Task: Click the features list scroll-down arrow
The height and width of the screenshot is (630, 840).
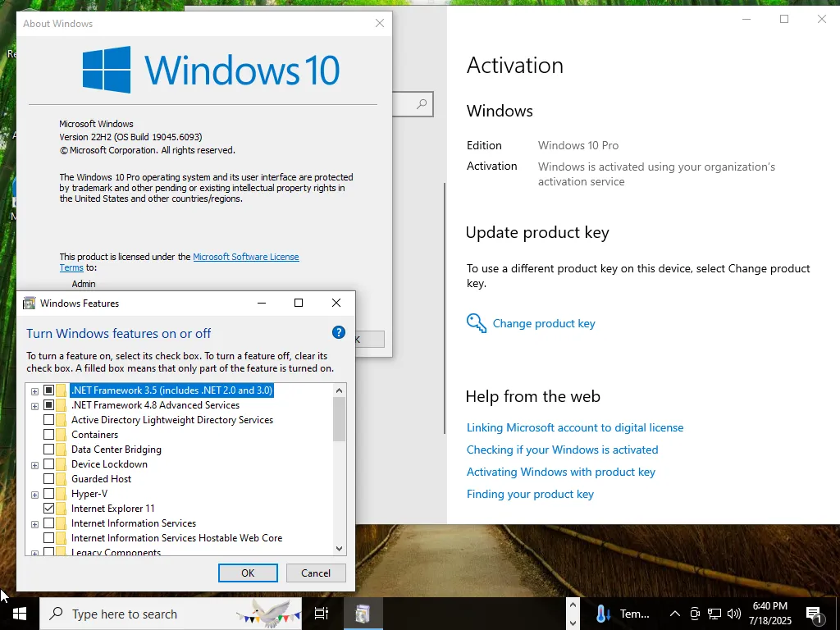Action: pyautogui.click(x=339, y=548)
